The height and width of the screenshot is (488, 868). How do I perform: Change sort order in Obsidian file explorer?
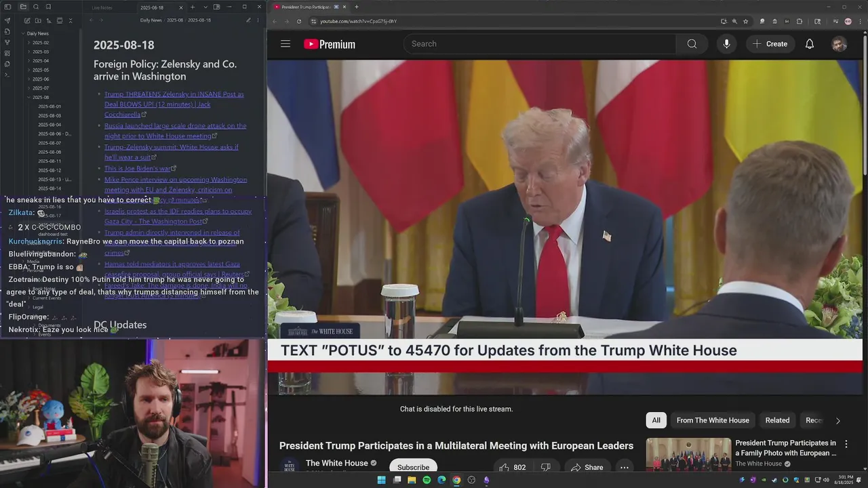[49, 20]
